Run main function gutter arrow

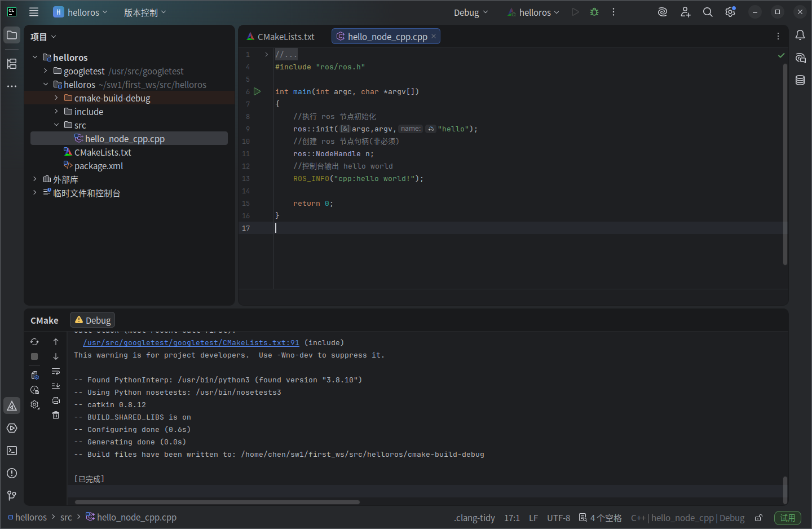coord(257,91)
